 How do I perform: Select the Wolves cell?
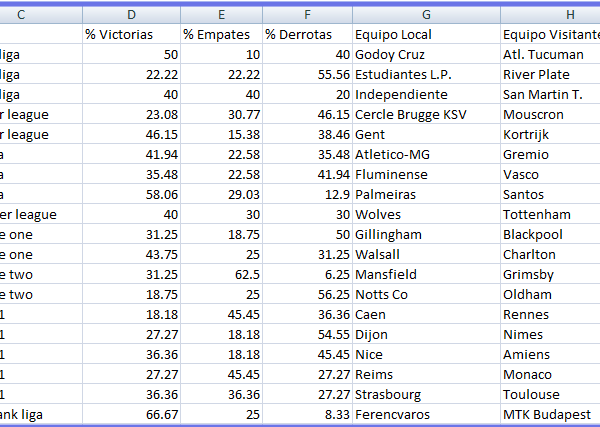click(426, 214)
